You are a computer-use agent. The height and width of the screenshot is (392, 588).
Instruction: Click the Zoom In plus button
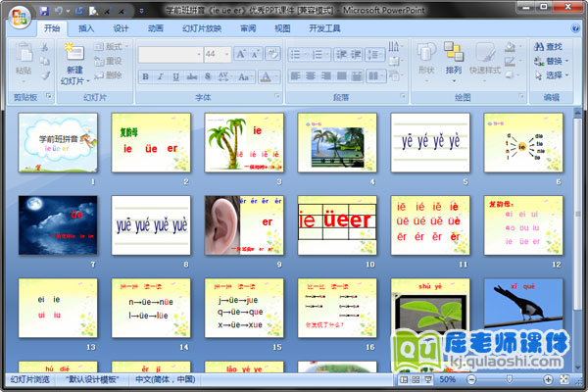coord(548,379)
